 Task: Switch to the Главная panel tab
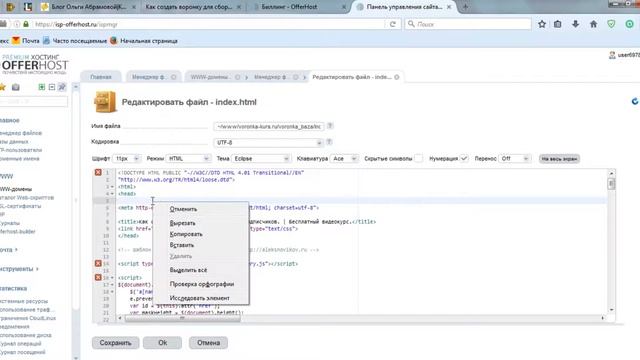point(101,77)
